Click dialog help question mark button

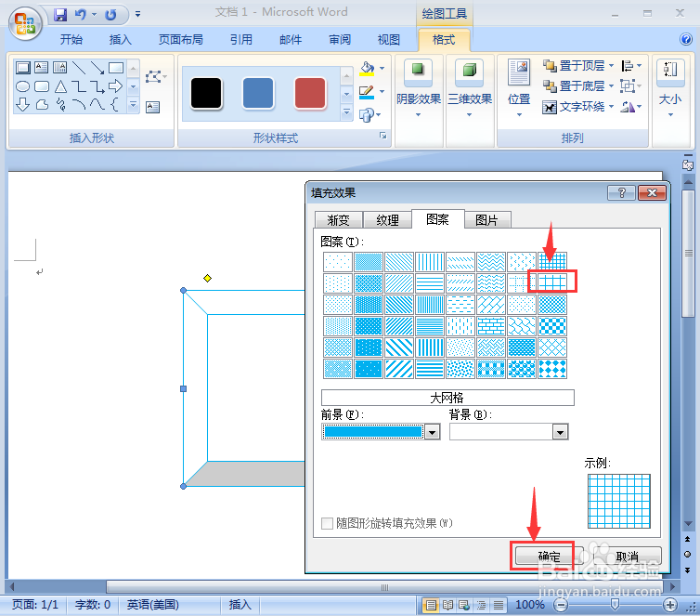[621, 193]
